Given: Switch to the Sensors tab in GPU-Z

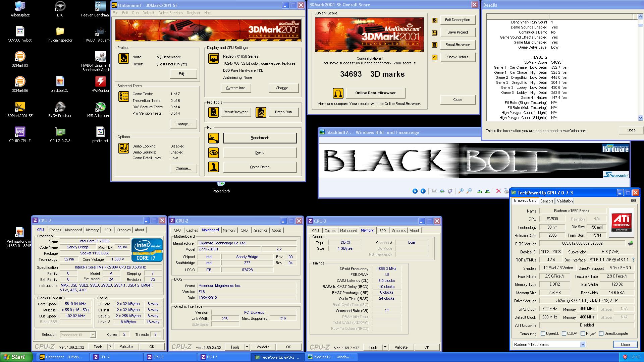Looking at the screenshot, I should 547,201.
